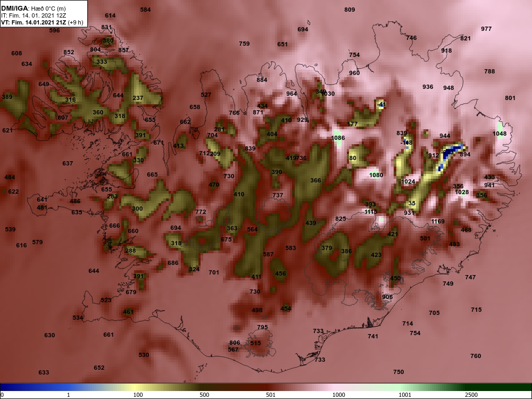Click the map value '237'
Image resolution: width=532 pixels, height=399 pixels.
point(138,98)
